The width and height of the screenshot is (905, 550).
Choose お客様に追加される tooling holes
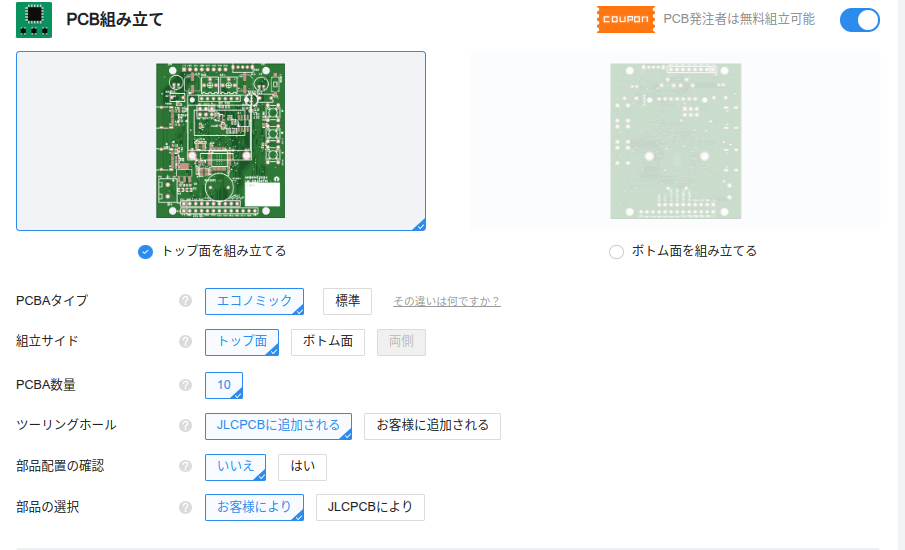coord(432,426)
